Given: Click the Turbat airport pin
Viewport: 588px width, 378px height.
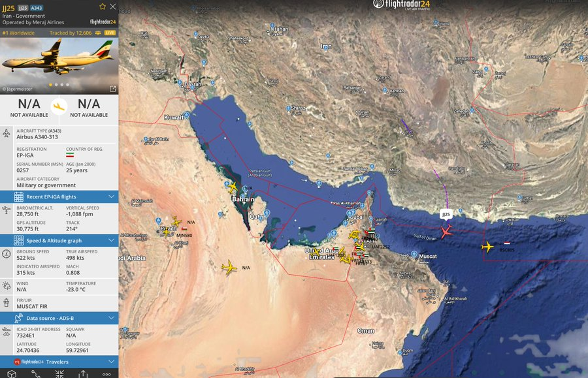Looking at the screenshot, I should [519, 197].
